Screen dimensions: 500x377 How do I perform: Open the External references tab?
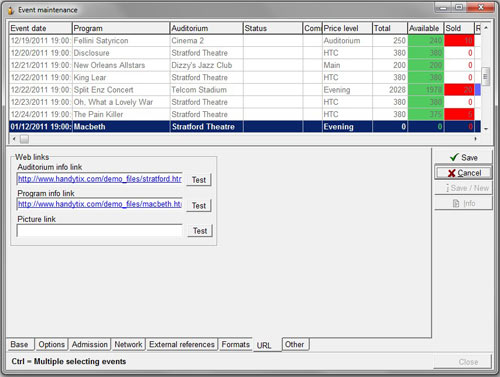[182, 344]
